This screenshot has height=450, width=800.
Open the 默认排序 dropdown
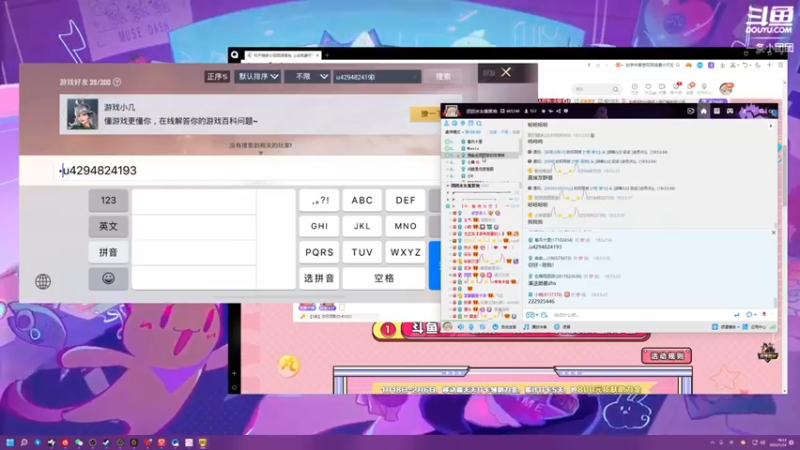259,77
